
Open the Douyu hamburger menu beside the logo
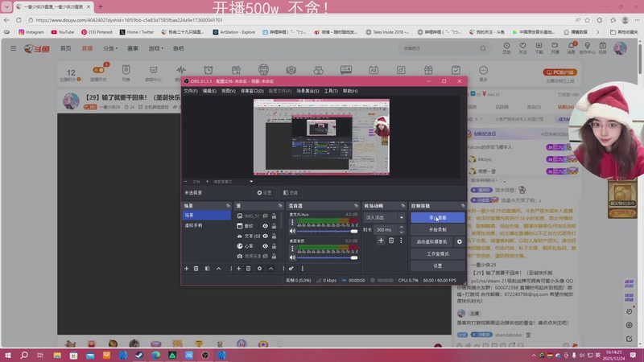[13, 48]
